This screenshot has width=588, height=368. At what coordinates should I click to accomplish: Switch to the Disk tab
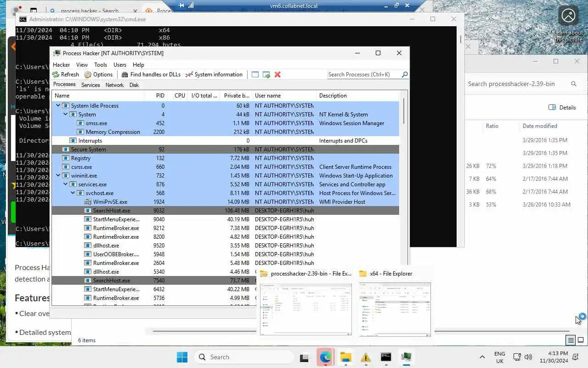pyautogui.click(x=134, y=85)
